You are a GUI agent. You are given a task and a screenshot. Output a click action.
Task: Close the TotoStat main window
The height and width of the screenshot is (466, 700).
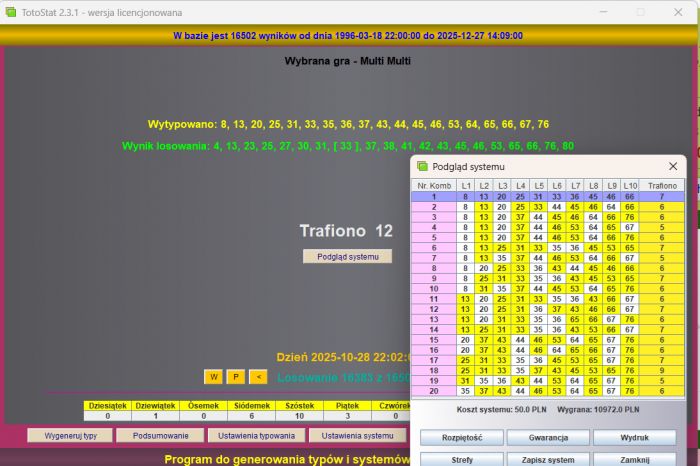tap(678, 12)
